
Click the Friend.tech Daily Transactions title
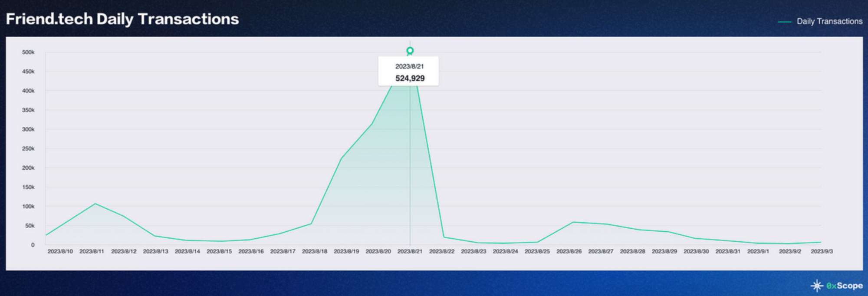tap(122, 19)
